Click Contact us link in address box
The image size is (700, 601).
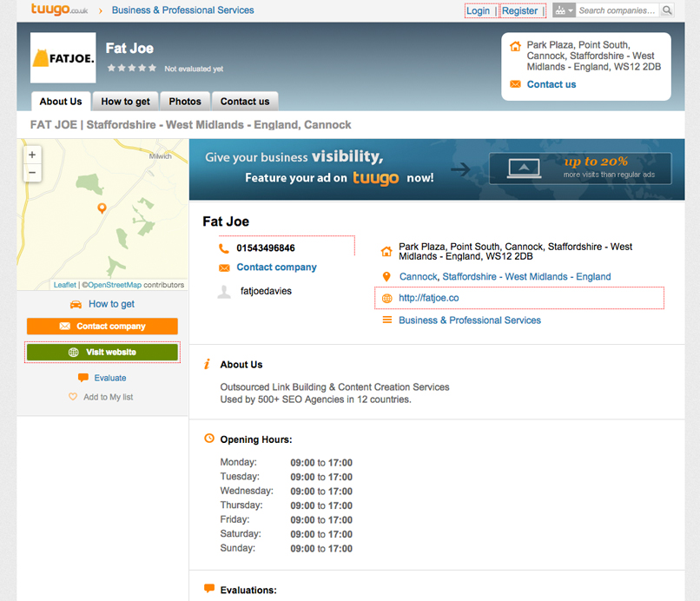[551, 84]
